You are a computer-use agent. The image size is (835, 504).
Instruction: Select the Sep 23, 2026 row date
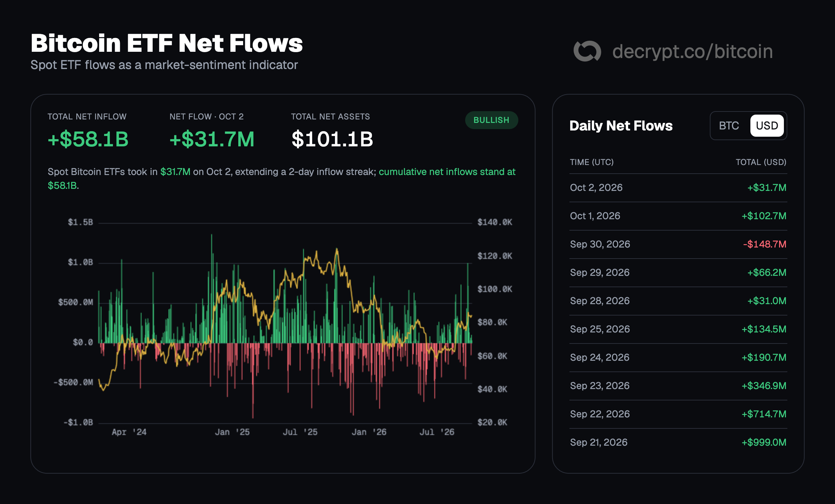tap(600, 386)
